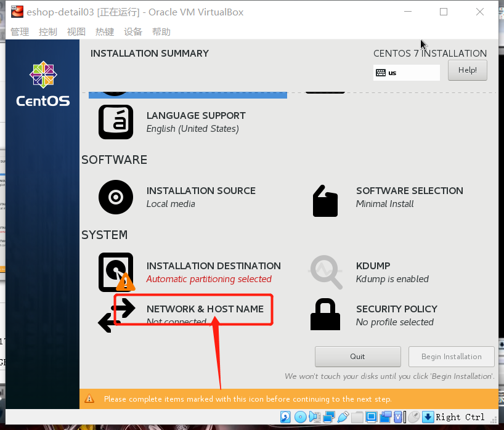Click the CPU virtualization status icon
Screen dimensions: 504x430
click(398, 417)
